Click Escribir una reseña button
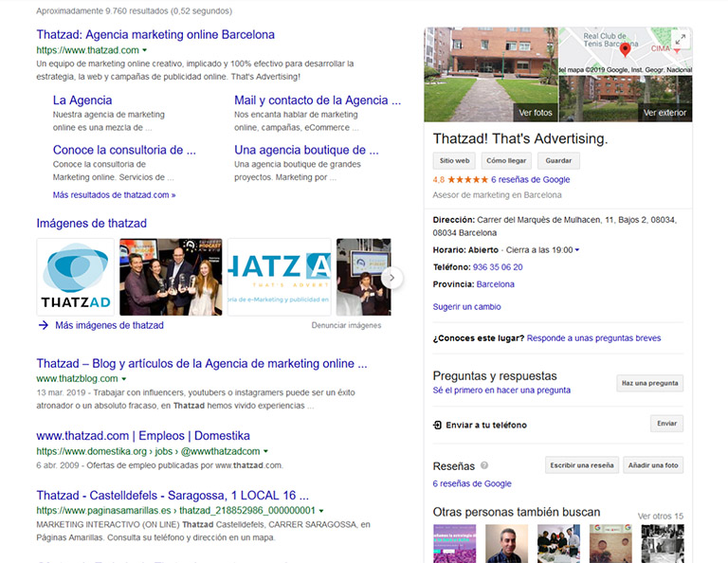728x563 pixels. coord(582,465)
